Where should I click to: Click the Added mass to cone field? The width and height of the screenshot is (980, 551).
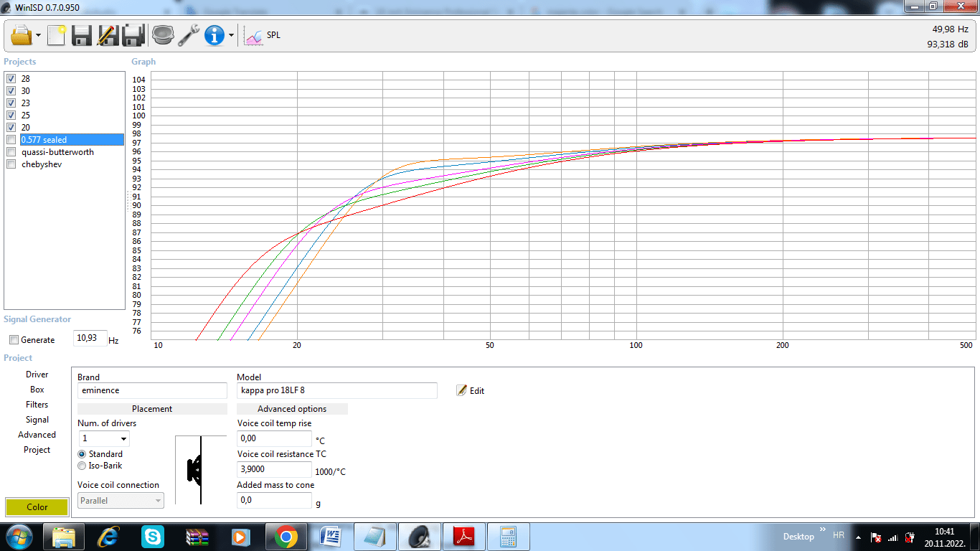click(274, 500)
